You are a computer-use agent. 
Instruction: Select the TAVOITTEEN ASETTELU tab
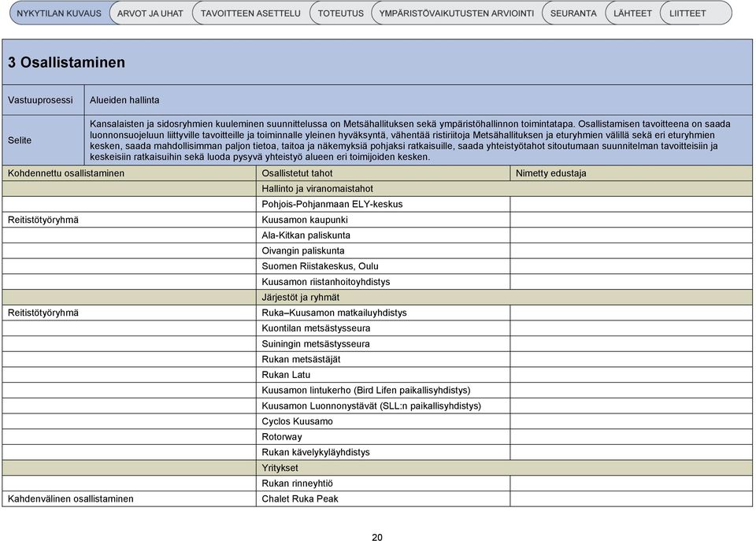[x=250, y=13]
